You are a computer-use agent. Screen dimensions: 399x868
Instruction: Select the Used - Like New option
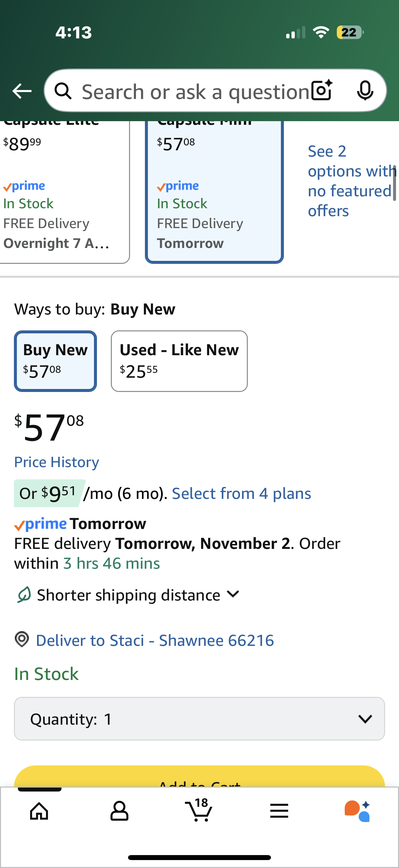(x=179, y=361)
